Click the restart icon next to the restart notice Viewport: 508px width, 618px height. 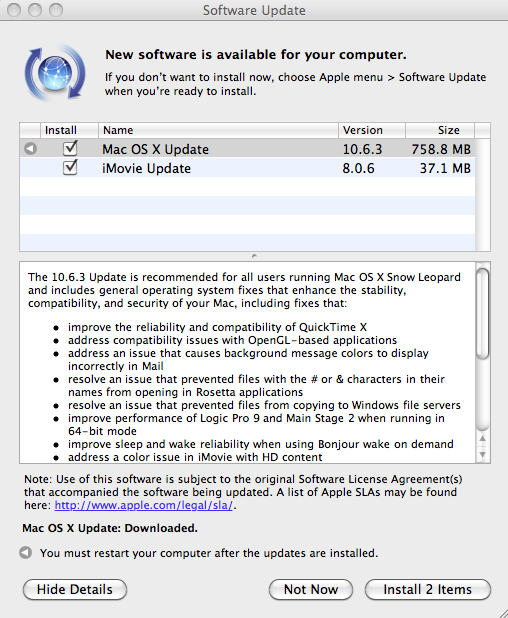(26, 553)
